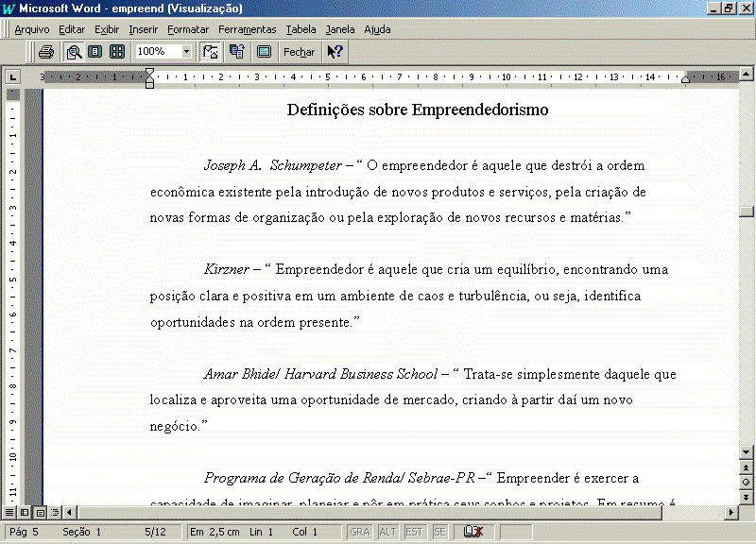756x544 pixels.
Task: Switch to Online Layout view button
Action: (25, 513)
